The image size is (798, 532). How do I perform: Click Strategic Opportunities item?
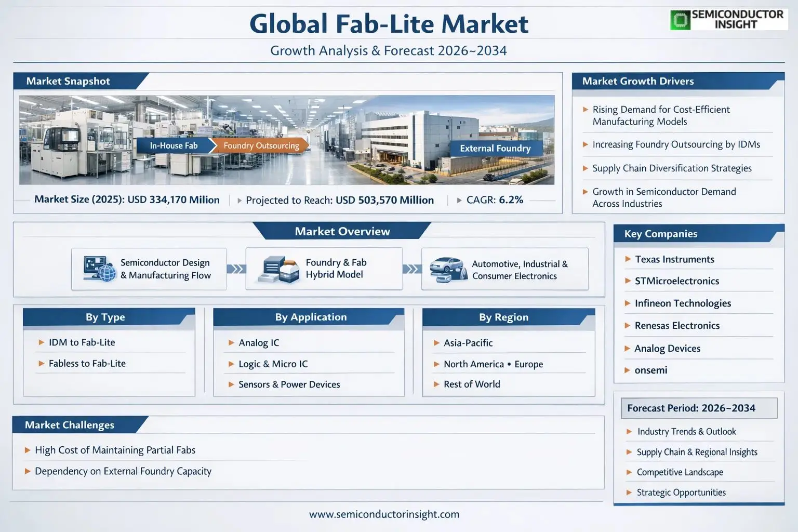tap(681, 493)
